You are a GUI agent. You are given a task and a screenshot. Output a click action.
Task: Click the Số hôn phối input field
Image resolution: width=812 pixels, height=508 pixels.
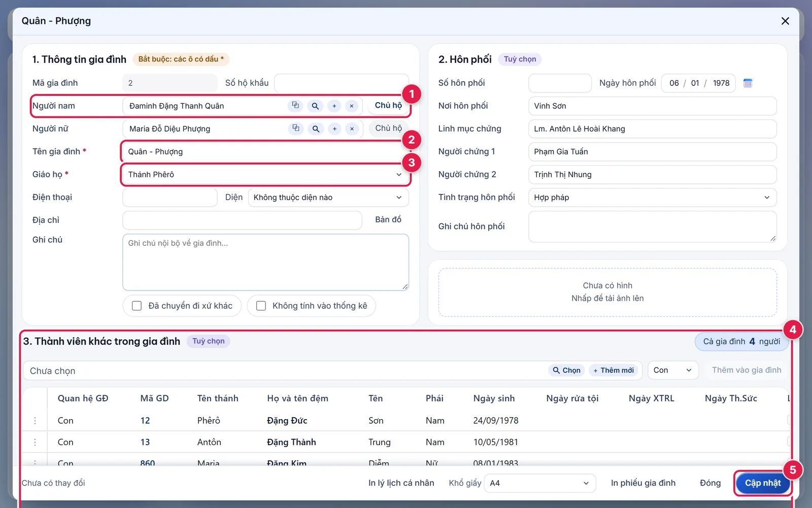pos(560,83)
